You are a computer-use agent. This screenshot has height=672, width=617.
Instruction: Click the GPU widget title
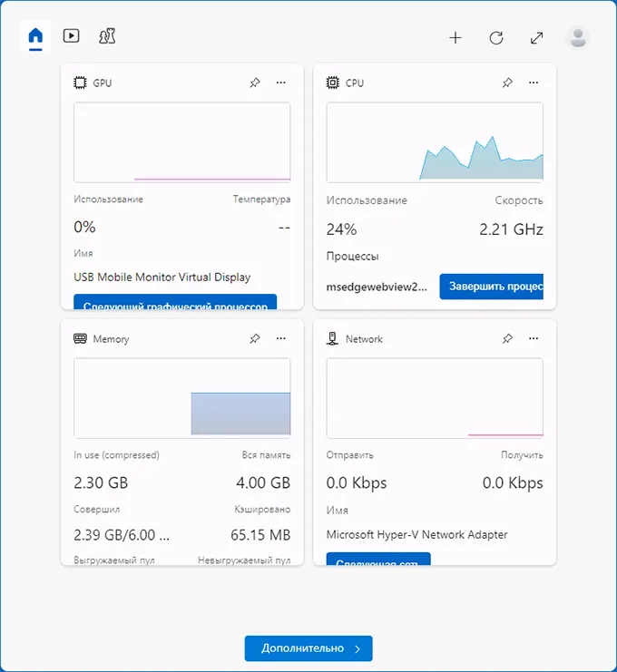(x=102, y=83)
